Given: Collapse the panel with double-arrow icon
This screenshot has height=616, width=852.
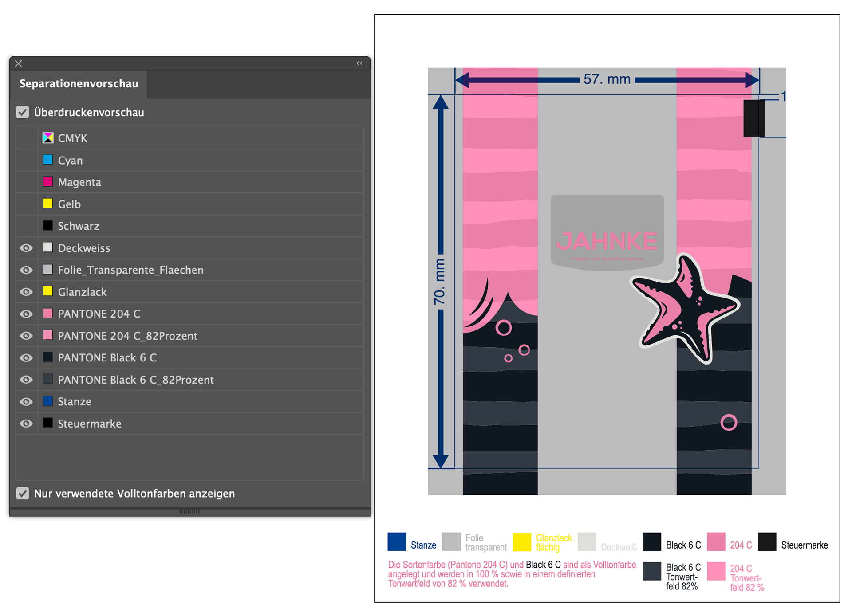Looking at the screenshot, I should click(359, 63).
